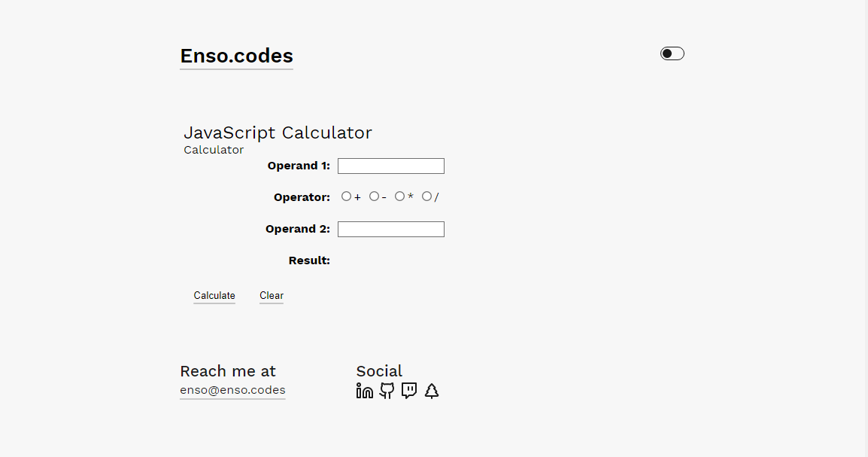Open the LinkedIn social profile icon
Viewport: 868px width, 457px height.
[365, 391]
